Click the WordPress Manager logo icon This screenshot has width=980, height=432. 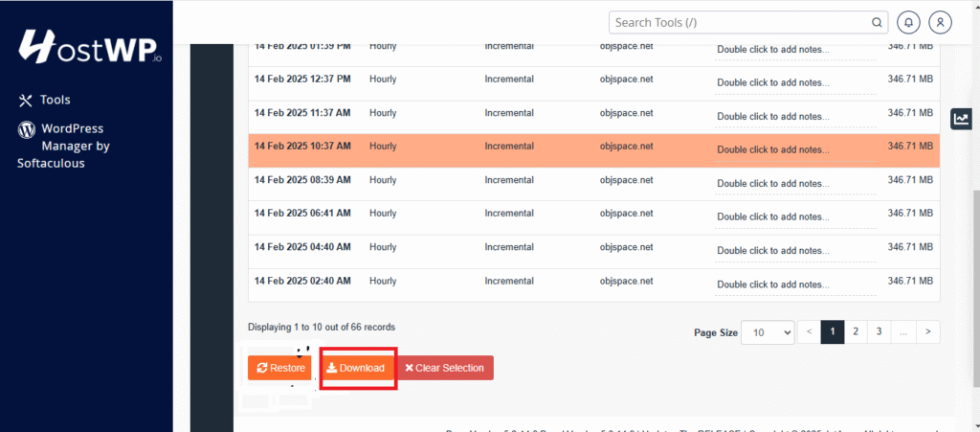tap(26, 129)
